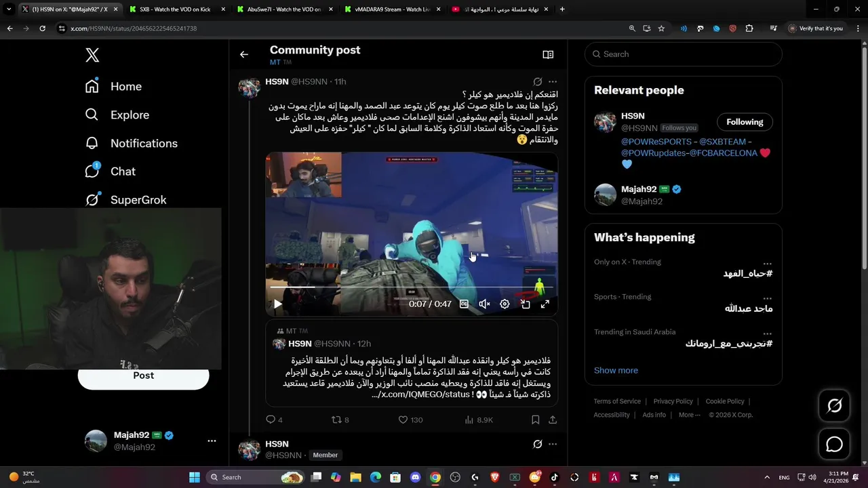
Task: Open the floating Grok button
Action: click(x=834, y=406)
